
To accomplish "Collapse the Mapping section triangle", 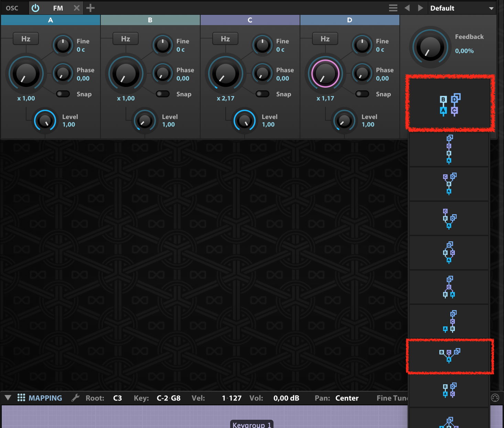I will [x=8, y=398].
